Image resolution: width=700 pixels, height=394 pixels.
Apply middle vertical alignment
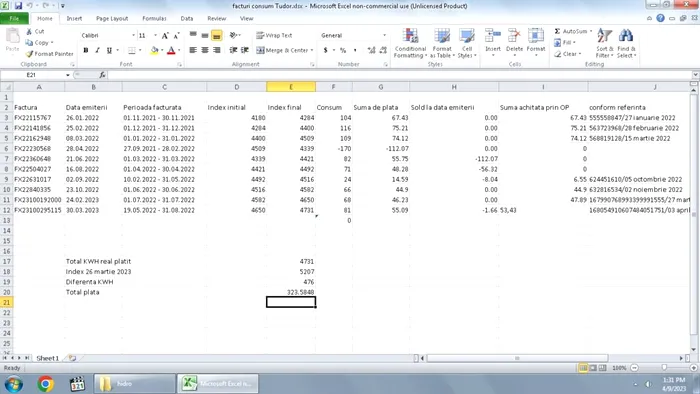[x=204, y=35]
